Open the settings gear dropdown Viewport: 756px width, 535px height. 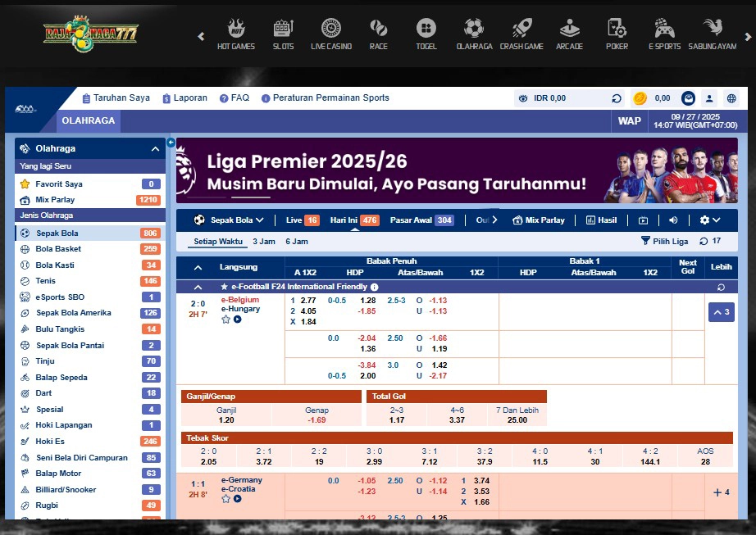(x=710, y=220)
